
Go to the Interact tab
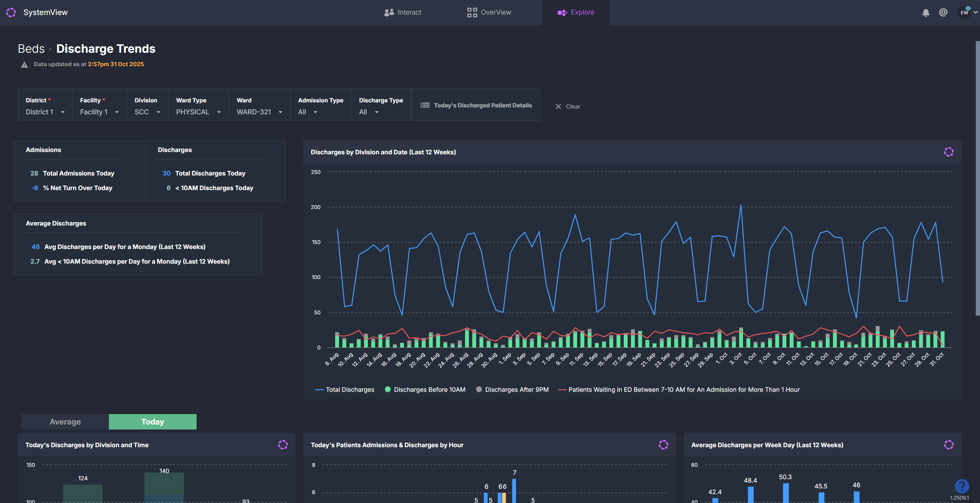click(402, 12)
